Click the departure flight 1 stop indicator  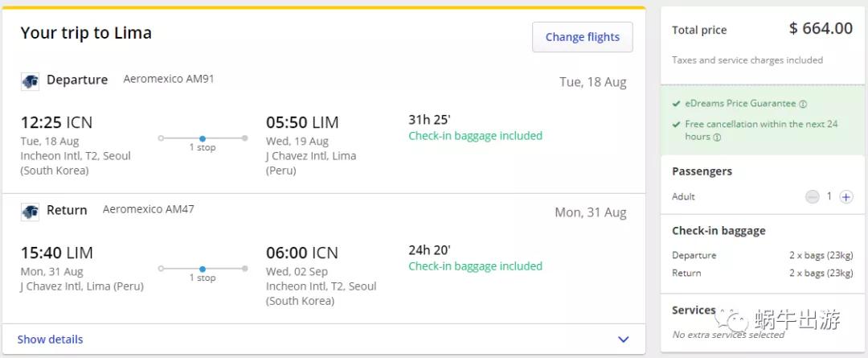pos(203,139)
